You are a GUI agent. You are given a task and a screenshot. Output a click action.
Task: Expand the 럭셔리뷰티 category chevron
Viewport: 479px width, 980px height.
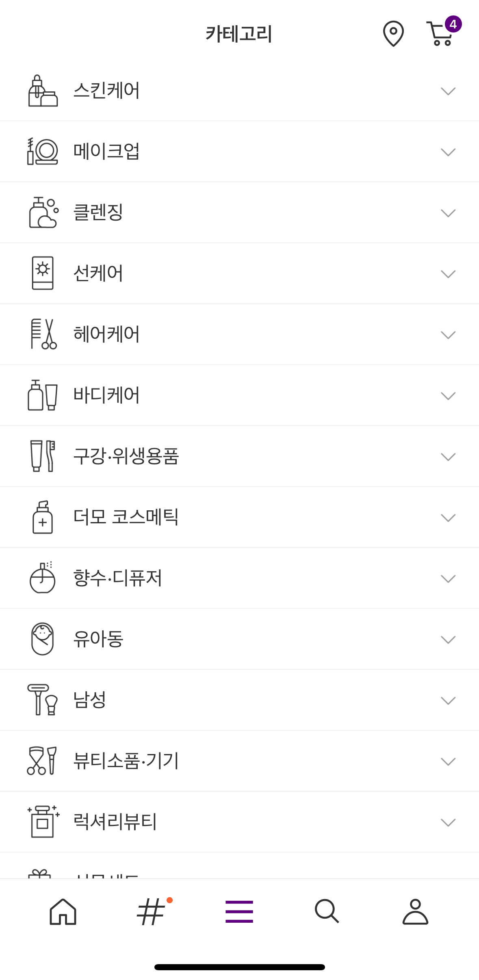pos(448,822)
